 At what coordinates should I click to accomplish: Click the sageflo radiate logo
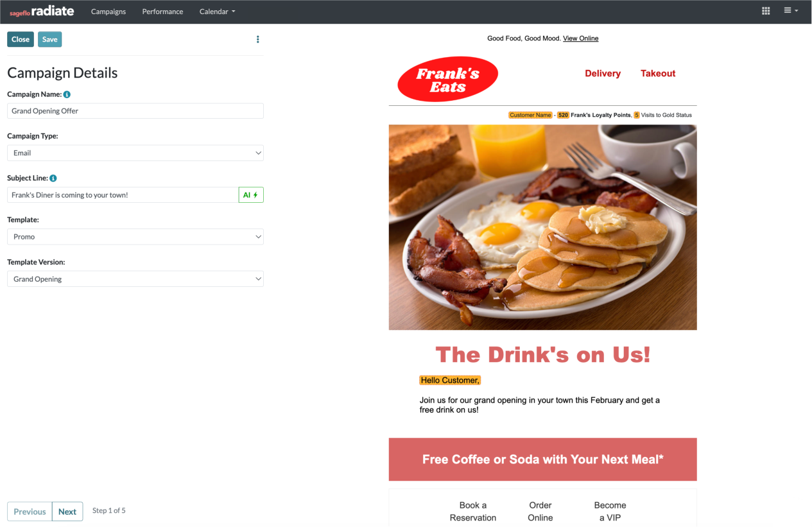pos(42,12)
